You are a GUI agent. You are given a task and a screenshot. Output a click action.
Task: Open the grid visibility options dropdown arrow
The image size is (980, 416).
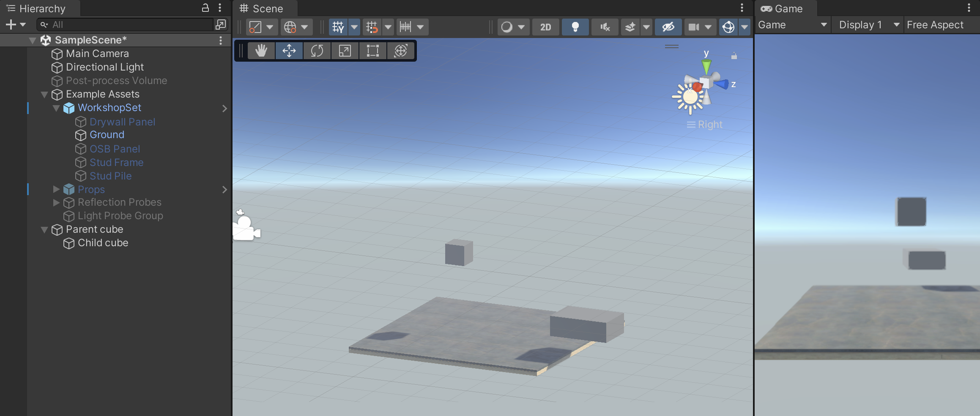pyautogui.click(x=354, y=27)
